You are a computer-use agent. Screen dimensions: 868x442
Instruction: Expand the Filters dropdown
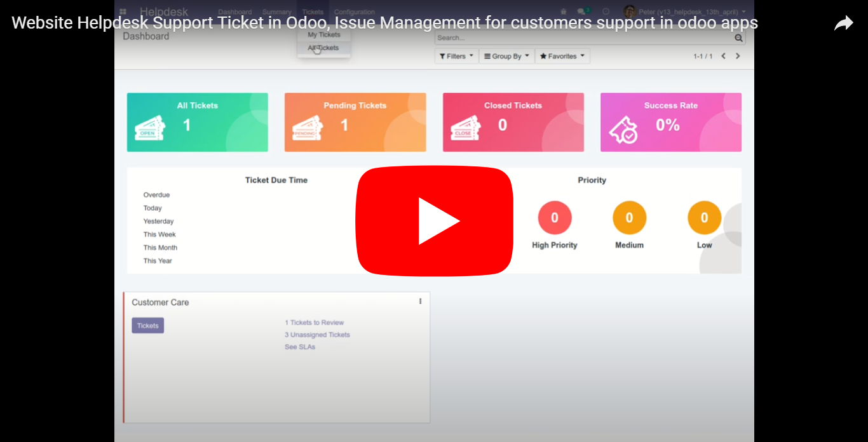pos(456,57)
